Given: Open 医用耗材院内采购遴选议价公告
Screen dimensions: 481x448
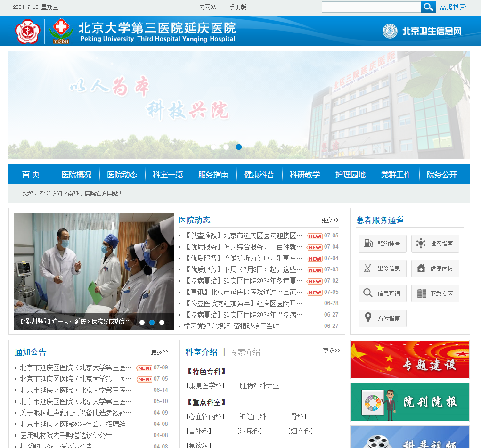Looking at the screenshot, I should click(x=66, y=435).
